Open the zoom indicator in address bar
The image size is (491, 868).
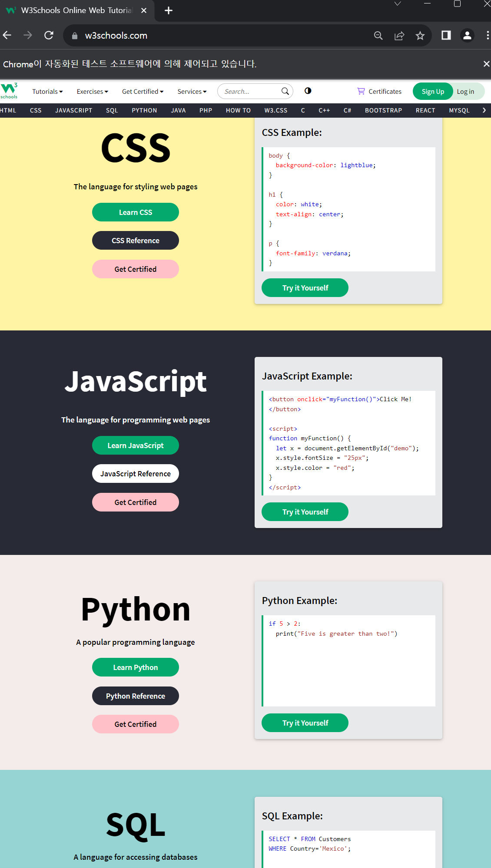(378, 36)
